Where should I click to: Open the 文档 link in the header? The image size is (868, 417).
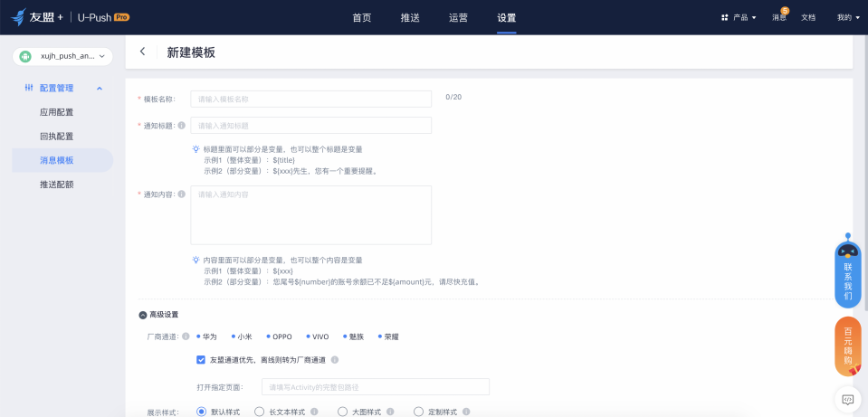(808, 18)
